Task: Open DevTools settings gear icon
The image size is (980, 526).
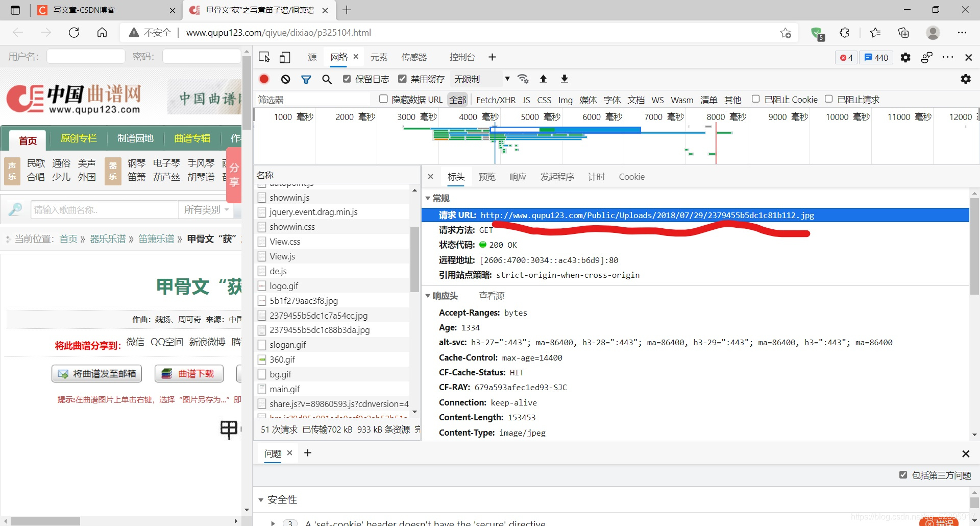Action: [x=905, y=57]
